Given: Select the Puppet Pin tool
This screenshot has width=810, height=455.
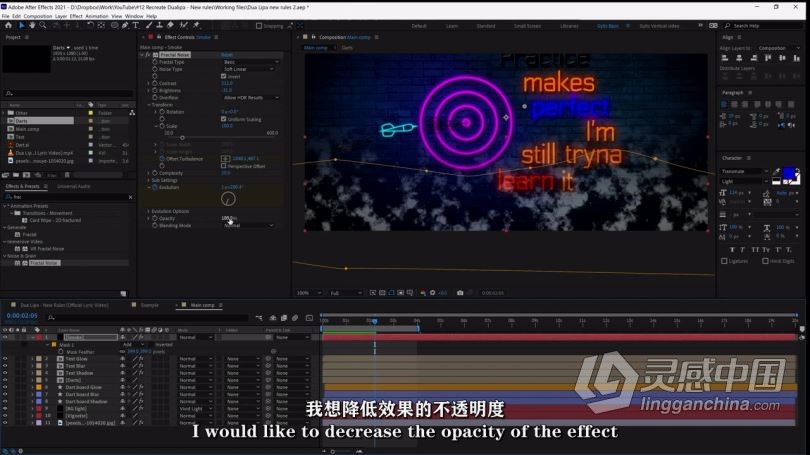Looking at the screenshot, I should 196,25.
